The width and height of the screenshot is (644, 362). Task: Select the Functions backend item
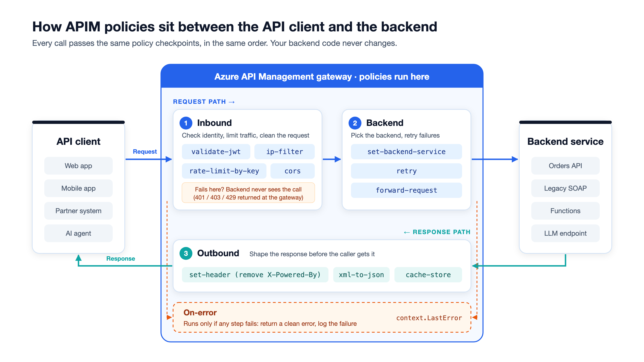(565, 211)
